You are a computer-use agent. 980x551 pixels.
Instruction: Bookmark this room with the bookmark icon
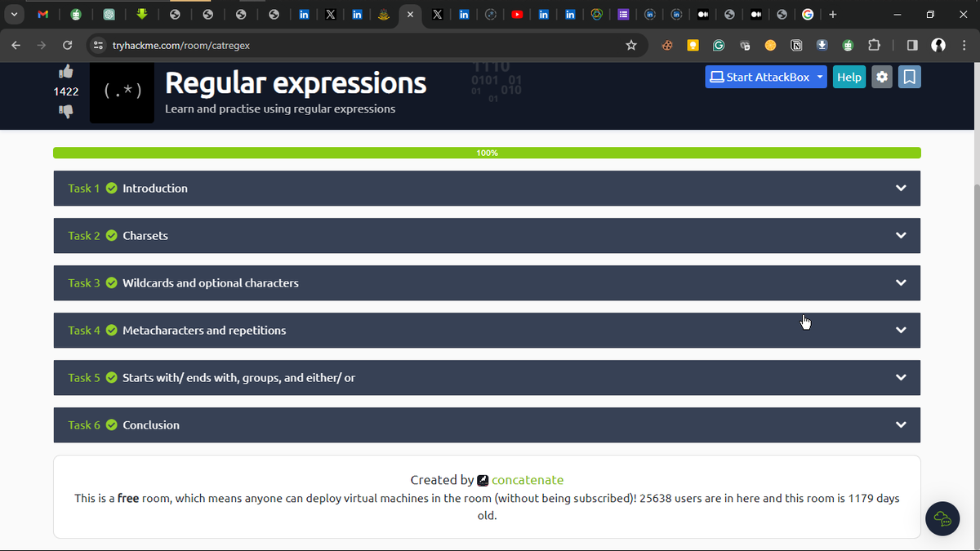pyautogui.click(x=910, y=77)
